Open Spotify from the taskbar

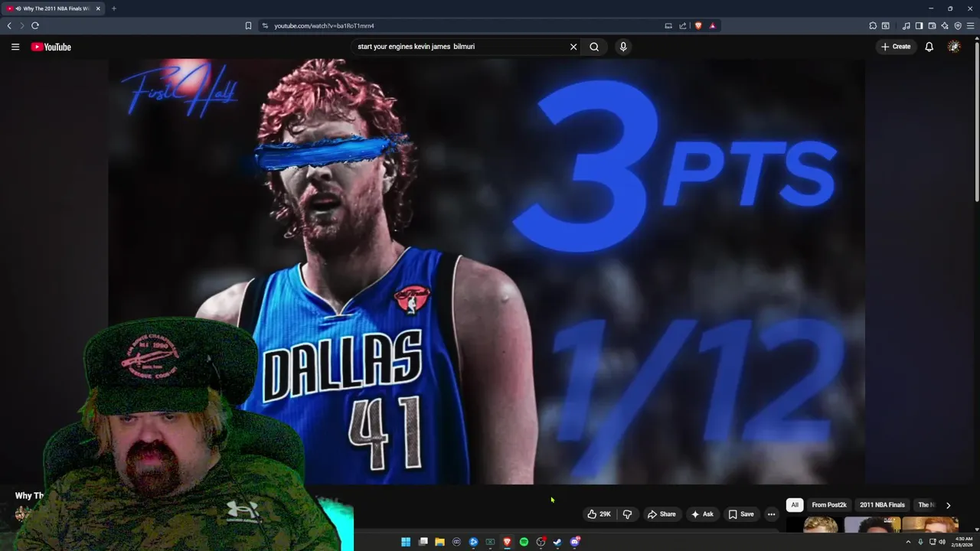click(x=524, y=542)
